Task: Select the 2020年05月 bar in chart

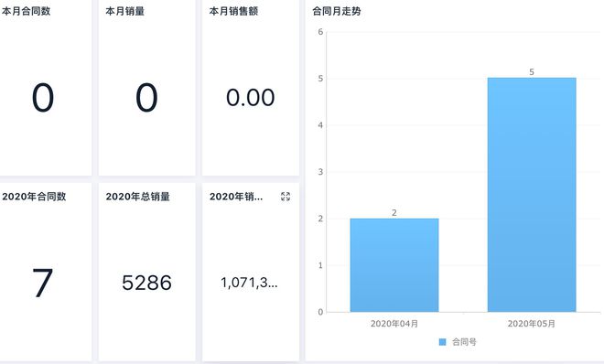Action: pos(532,195)
